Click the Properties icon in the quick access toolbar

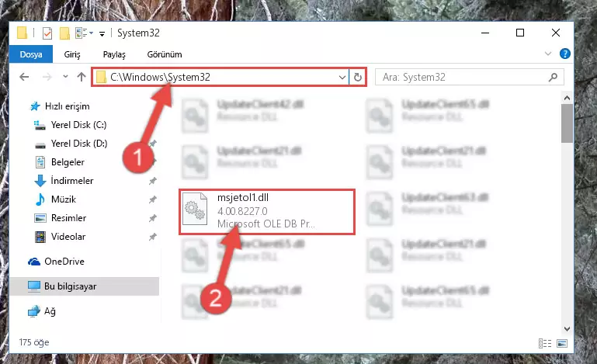(x=47, y=33)
